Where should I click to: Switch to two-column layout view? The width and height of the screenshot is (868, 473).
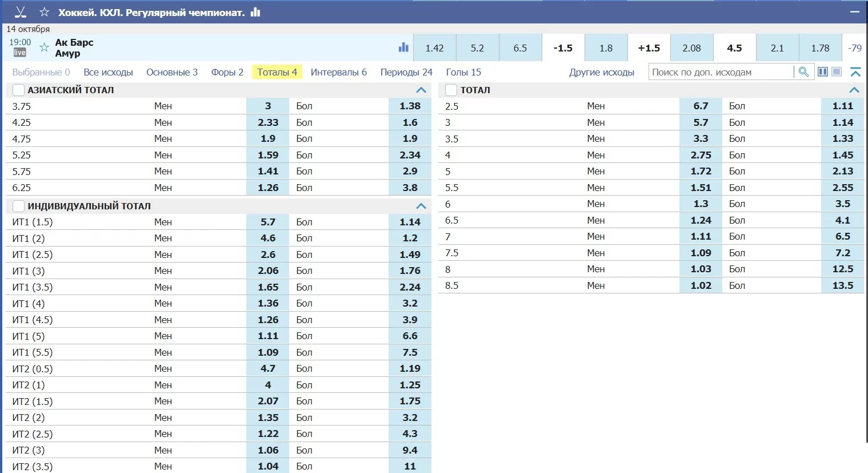point(823,72)
